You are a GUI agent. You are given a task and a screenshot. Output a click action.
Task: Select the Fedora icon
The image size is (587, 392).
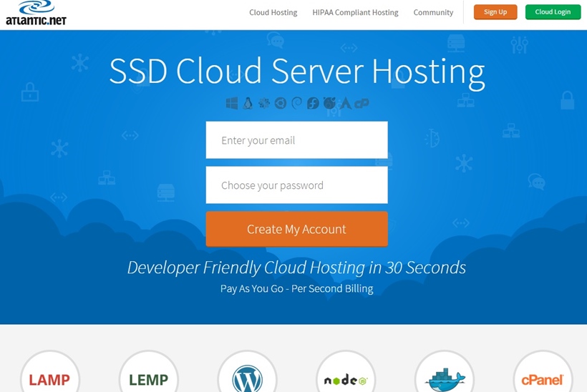pyautogui.click(x=313, y=103)
